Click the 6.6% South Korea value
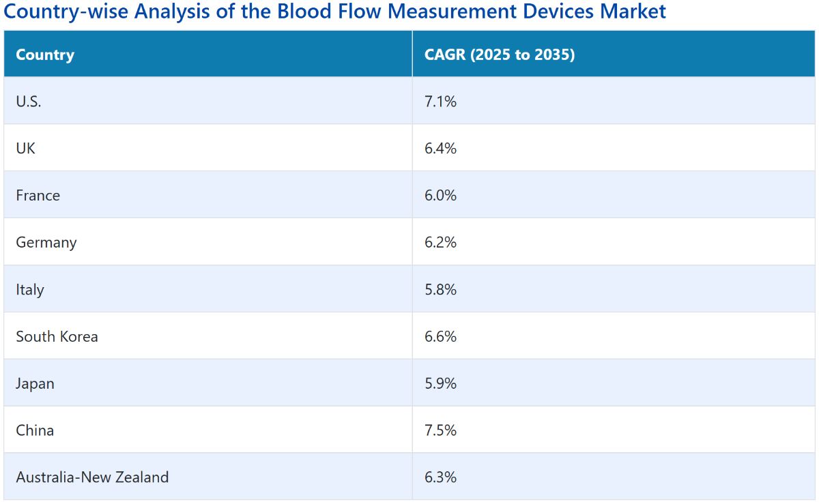The image size is (819, 504). (x=440, y=336)
